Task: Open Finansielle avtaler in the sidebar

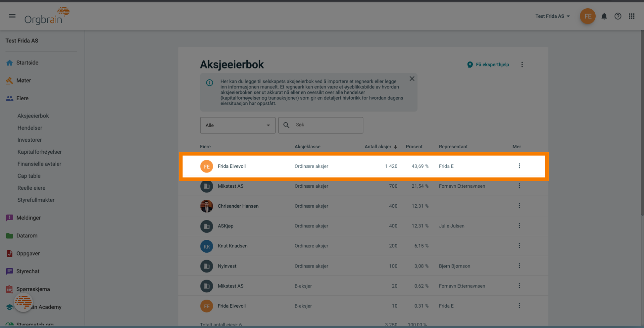Action: (x=39, y=164)
